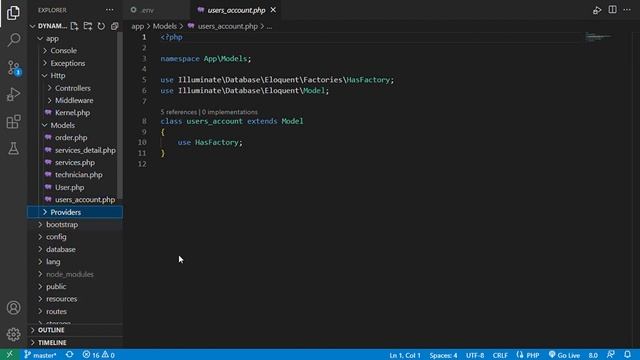640x360 pixels.
Task: Change line ending via CRLF
Action: (500, 355)
